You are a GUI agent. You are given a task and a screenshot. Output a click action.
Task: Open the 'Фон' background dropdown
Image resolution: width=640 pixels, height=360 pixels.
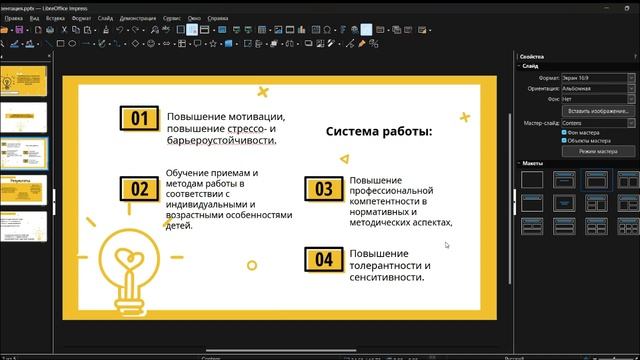[x=598, y=99]
